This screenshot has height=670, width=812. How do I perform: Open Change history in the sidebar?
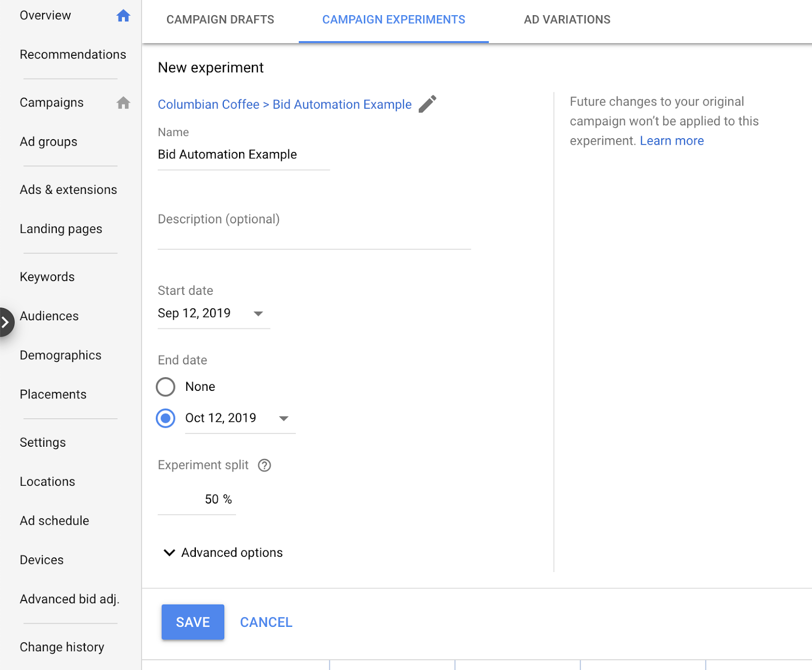pyautogui.click(x=62, y=647)
